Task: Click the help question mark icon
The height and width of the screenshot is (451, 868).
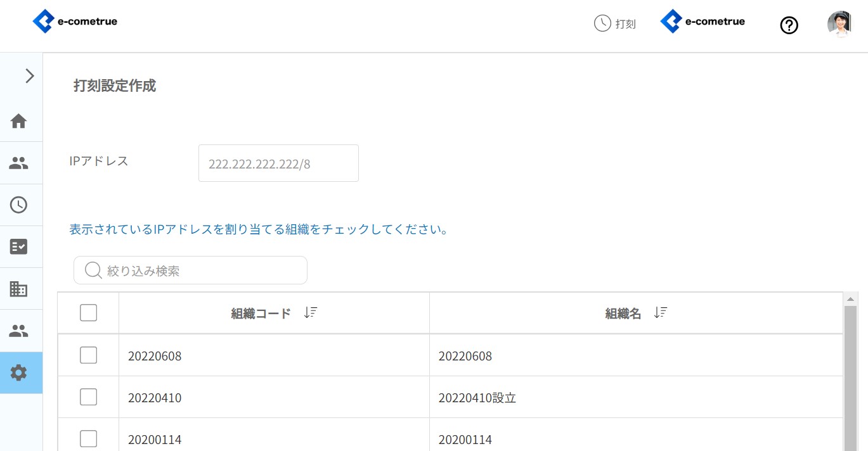Action: [x=789, y=25]
